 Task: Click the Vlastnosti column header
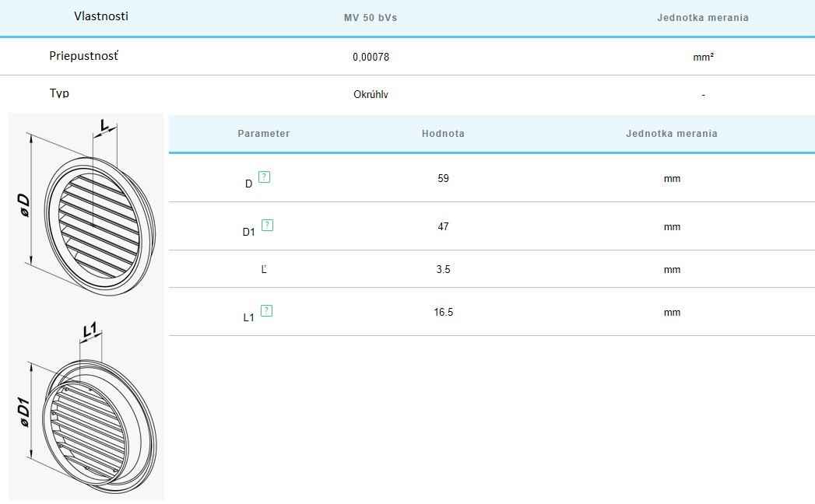point(101,16)
